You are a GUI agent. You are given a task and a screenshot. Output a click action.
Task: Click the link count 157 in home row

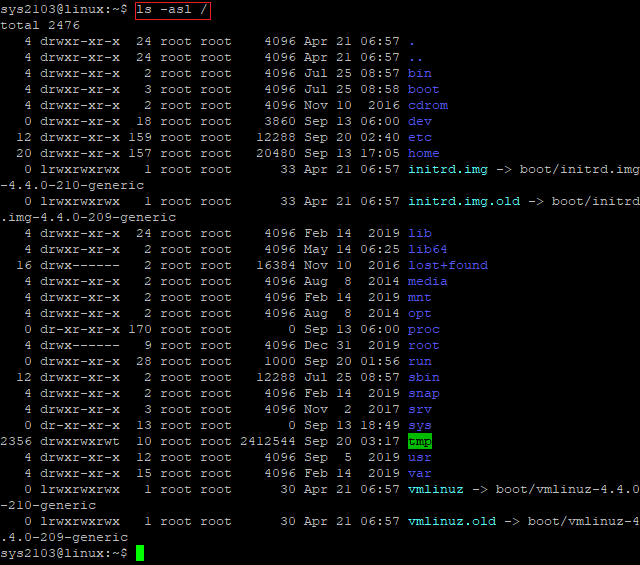pos(140,153)
